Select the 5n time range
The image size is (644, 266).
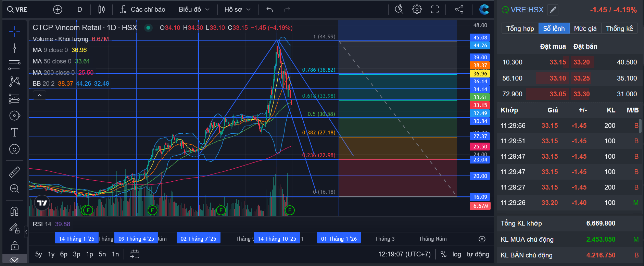coord(102,254)
